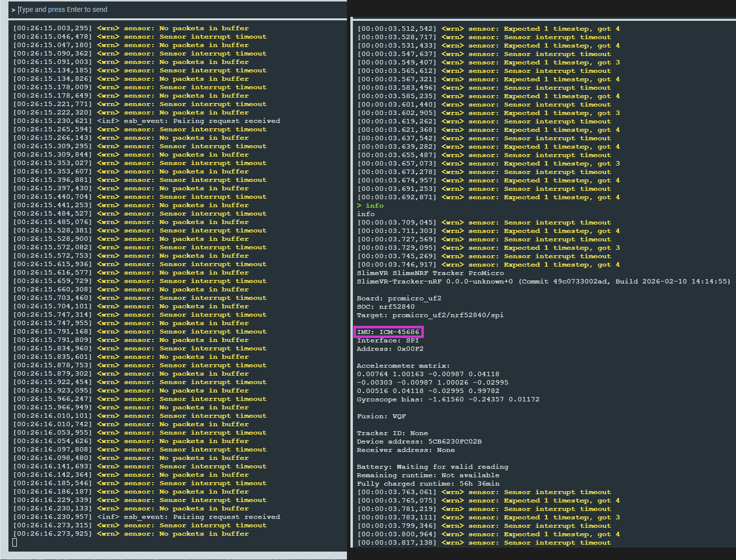Click the green "> info" command line
Screen dimensions: 736x560
(370, 206)
